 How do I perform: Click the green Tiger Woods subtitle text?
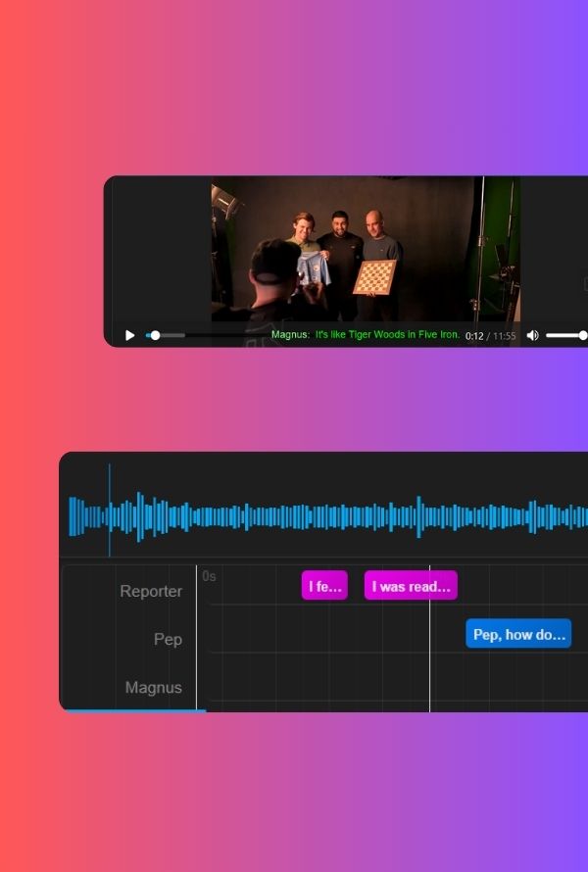pyautogui.click(x=387, y=335)
